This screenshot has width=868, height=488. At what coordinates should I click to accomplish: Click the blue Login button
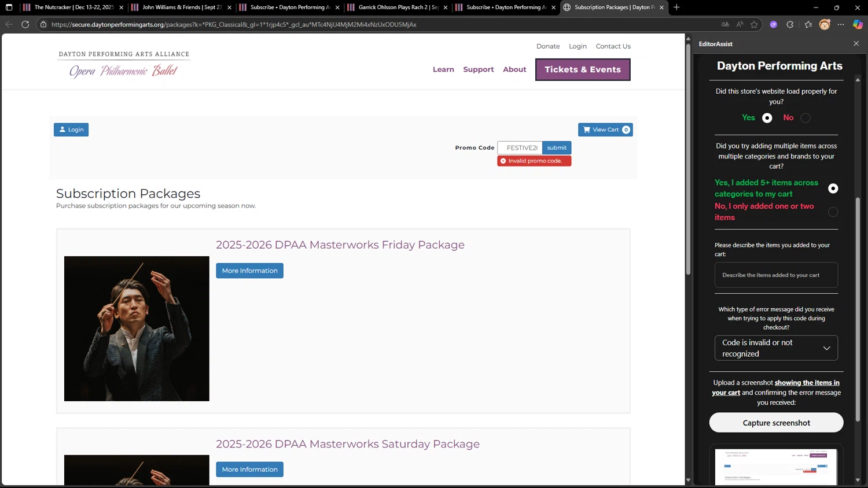click(x=71, y=130)
